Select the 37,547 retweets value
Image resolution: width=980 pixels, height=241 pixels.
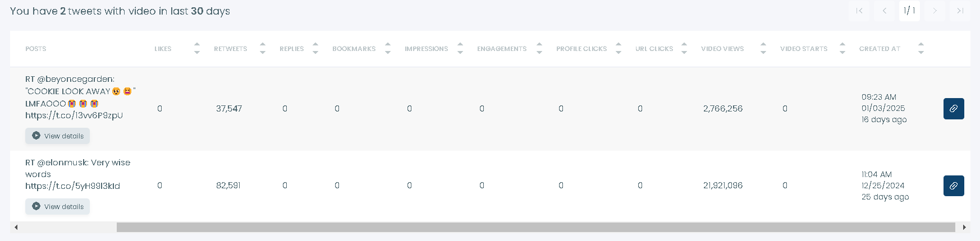click(x=229, y=109)
